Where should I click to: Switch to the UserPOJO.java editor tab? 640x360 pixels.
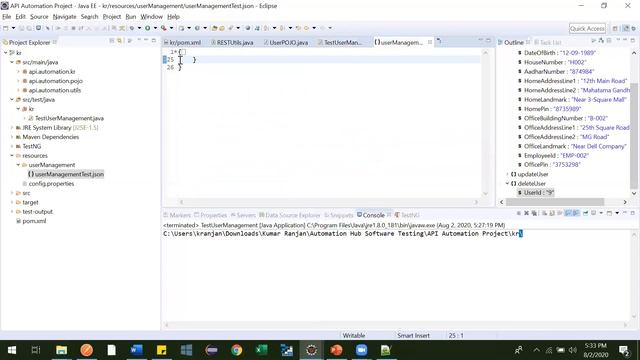pyautogui.click(x=286, y=42)
